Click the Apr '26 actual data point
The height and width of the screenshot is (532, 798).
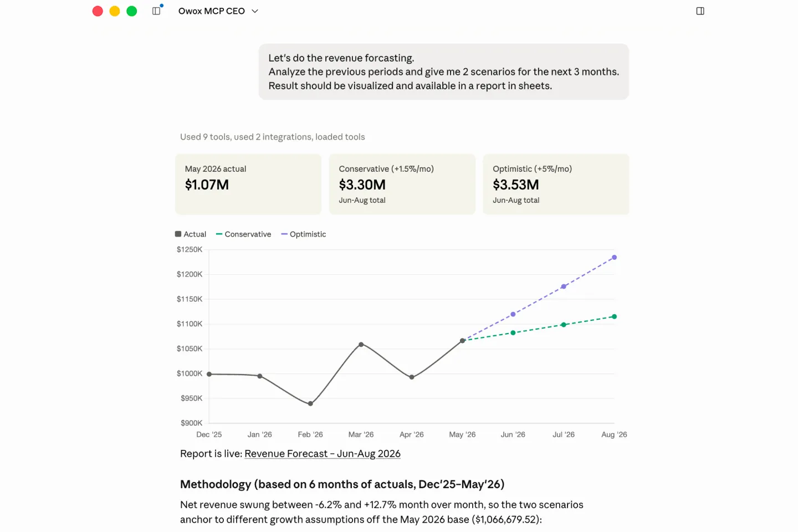(x=412, y=377)
